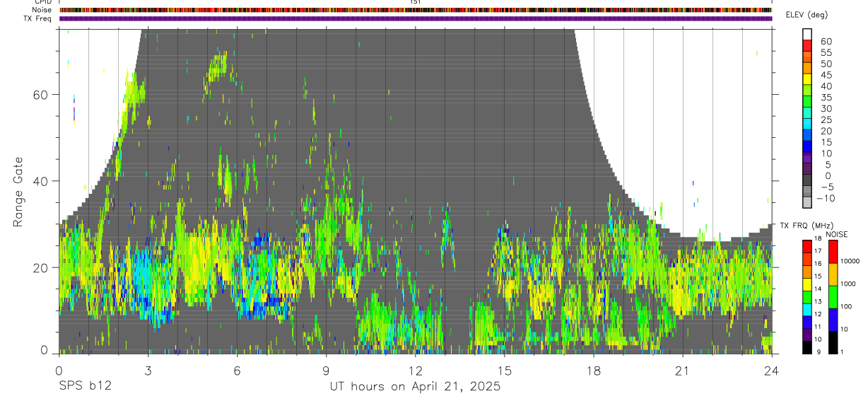Click the red top segment of NOISE colorbar
The height and width of the screenshot is (401, 868).
coord(833,251)
